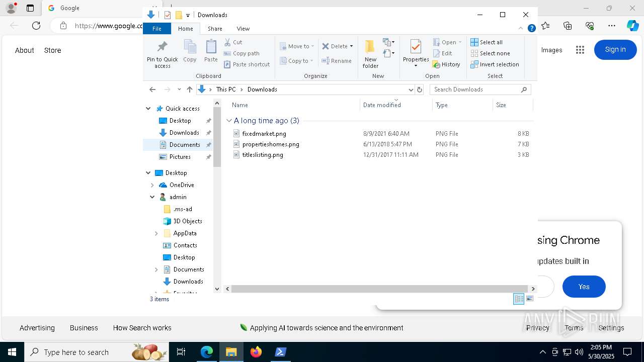
Task: Click Invert selection in ribbon
Action: click(x=495, y=64)
